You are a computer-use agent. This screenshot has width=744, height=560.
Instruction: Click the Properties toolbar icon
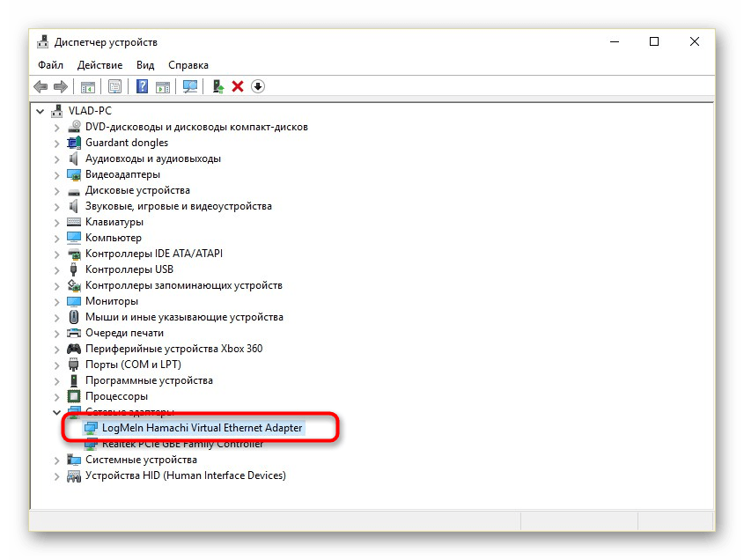114,86
